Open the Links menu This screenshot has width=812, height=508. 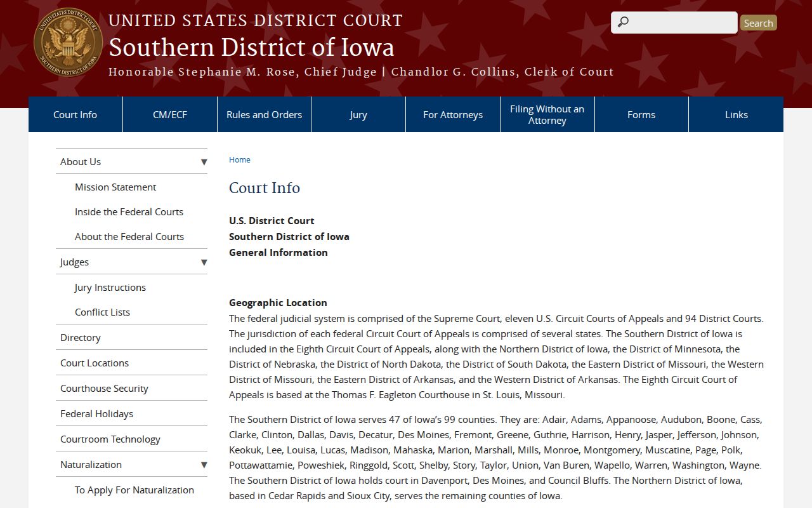pos(737,114)
